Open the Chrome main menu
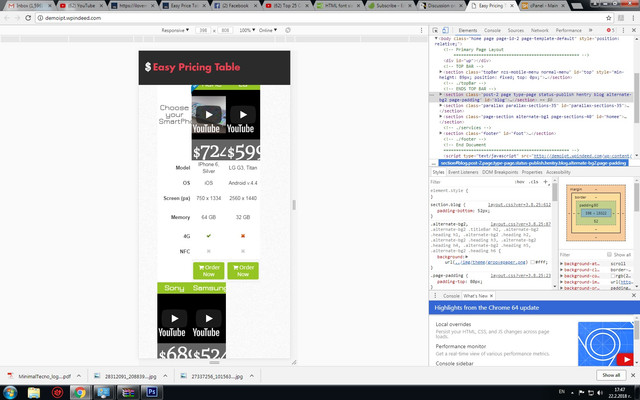 633,18
